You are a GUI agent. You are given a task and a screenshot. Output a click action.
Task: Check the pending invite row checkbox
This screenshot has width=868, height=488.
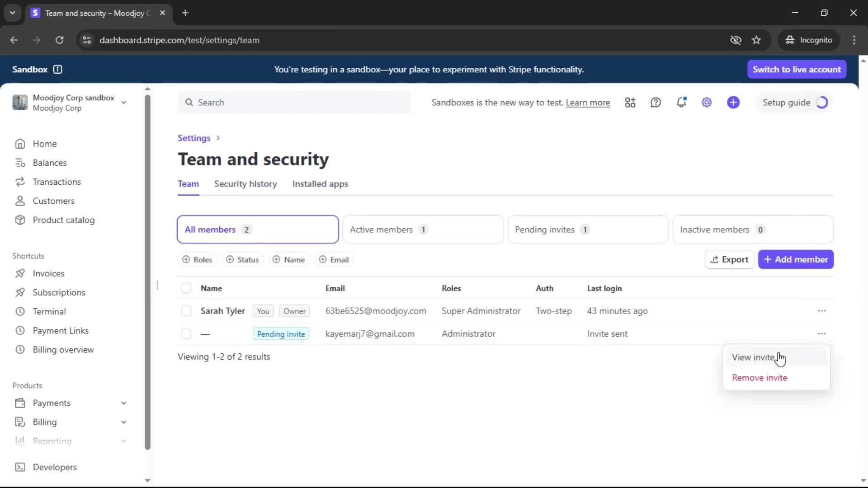pos(186,334)
